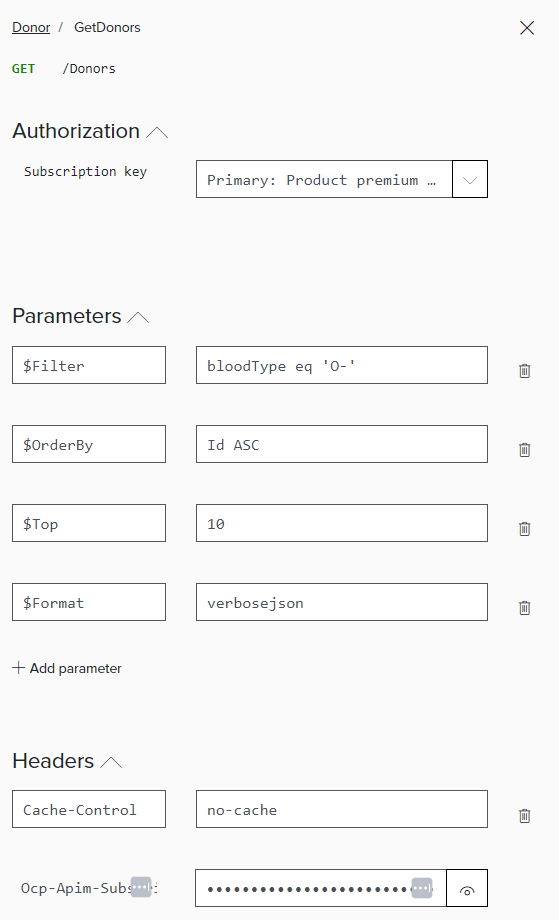The height and width of the screenshot is (920, 559).
Task: Delete the $Filter parameter row
Action: tap(524, 371)
